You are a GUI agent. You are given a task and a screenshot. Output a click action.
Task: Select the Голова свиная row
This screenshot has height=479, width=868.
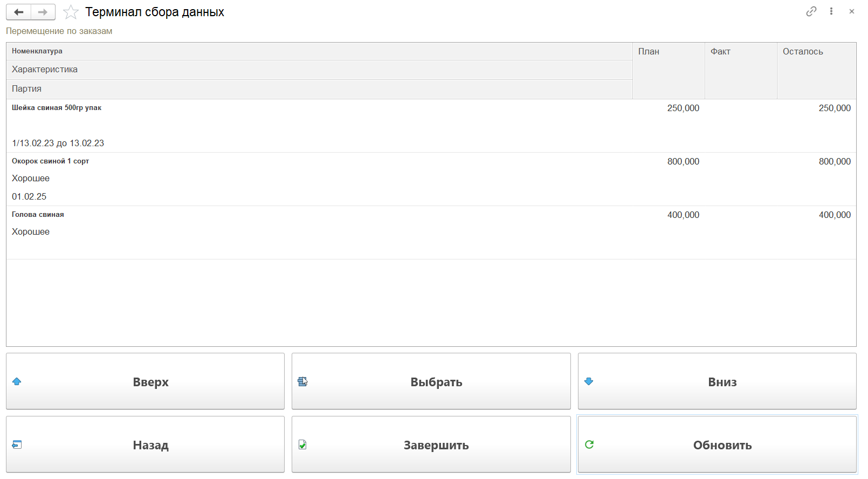[38, 215]
